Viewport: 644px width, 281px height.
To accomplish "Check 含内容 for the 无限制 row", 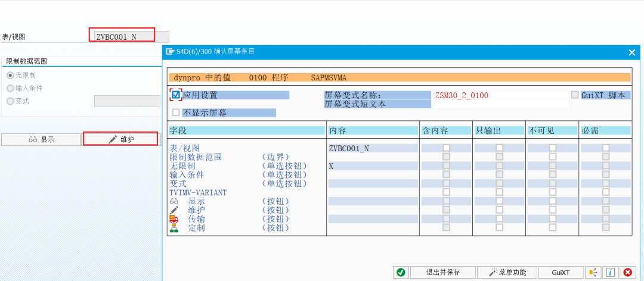I will [x=446, y=166].
